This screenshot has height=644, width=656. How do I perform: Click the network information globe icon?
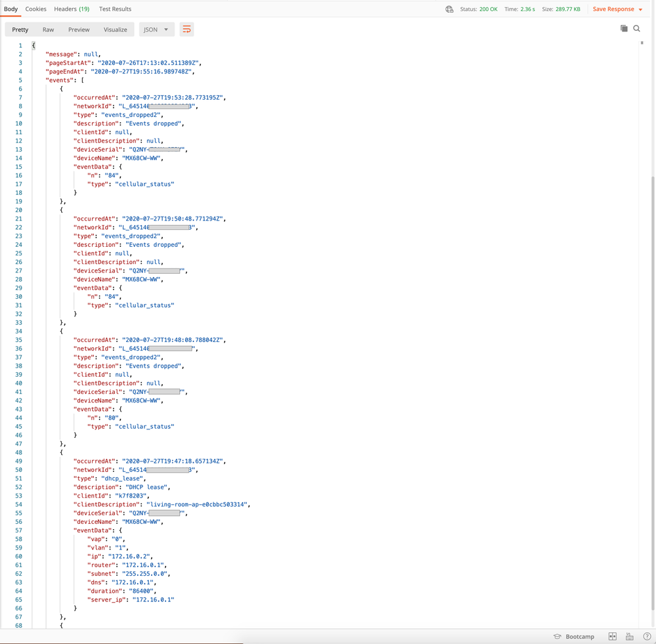(x=449, y=9)
